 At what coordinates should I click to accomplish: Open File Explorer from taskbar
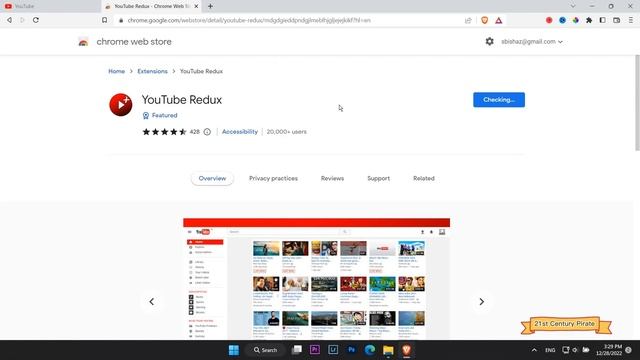(388, 350)
